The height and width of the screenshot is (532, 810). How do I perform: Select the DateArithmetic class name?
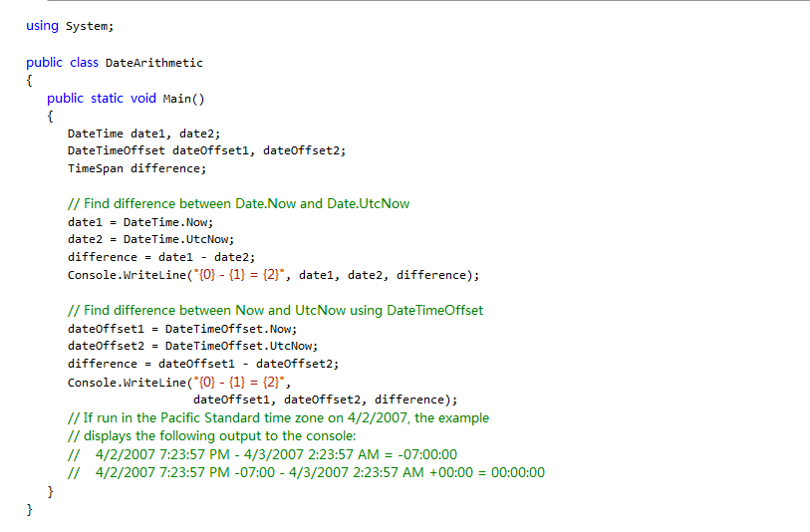pos(154,63)
